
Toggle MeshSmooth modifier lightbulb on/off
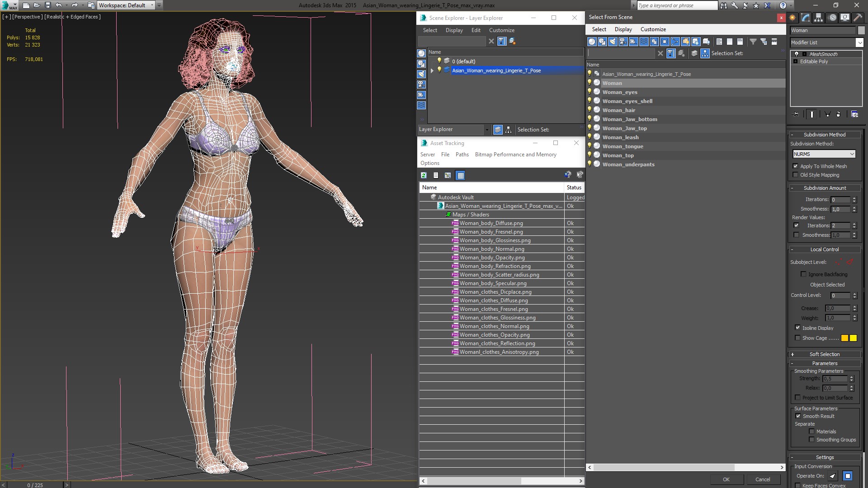click(x=797, y=54)
